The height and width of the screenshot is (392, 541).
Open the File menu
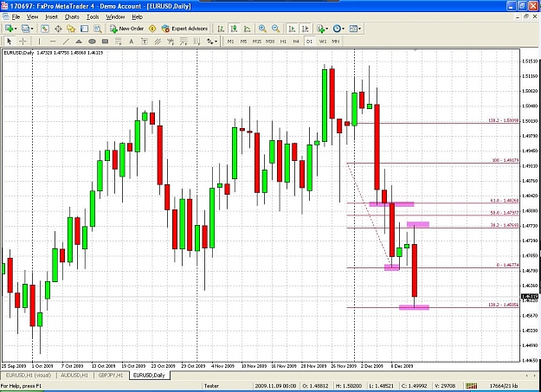[x=16, y=17]
